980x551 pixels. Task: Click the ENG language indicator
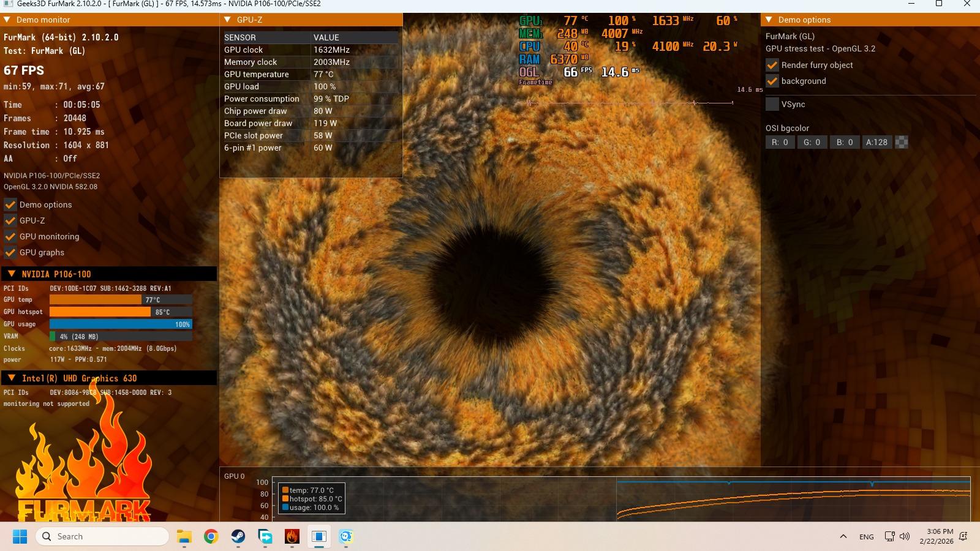pos(866,537)
